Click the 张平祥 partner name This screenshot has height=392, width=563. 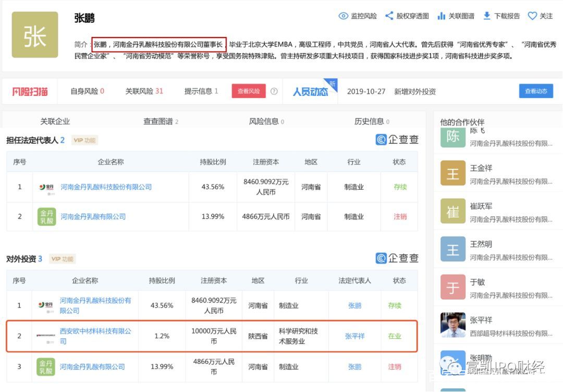pyautogui.click(x=481, y=320)
